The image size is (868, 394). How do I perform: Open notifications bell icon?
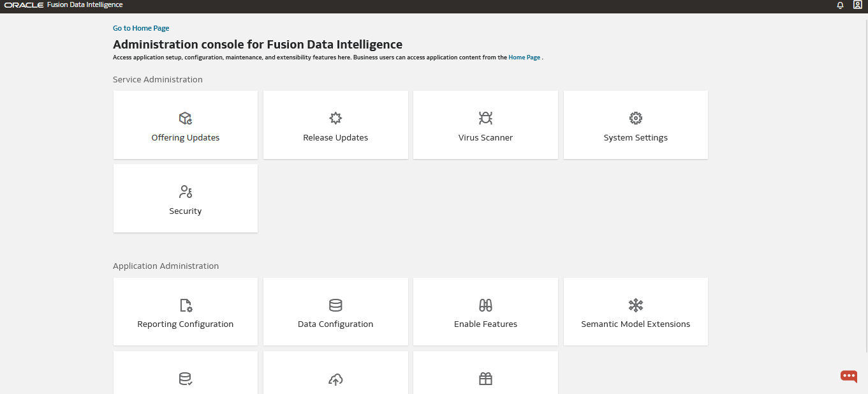point(840,5)
